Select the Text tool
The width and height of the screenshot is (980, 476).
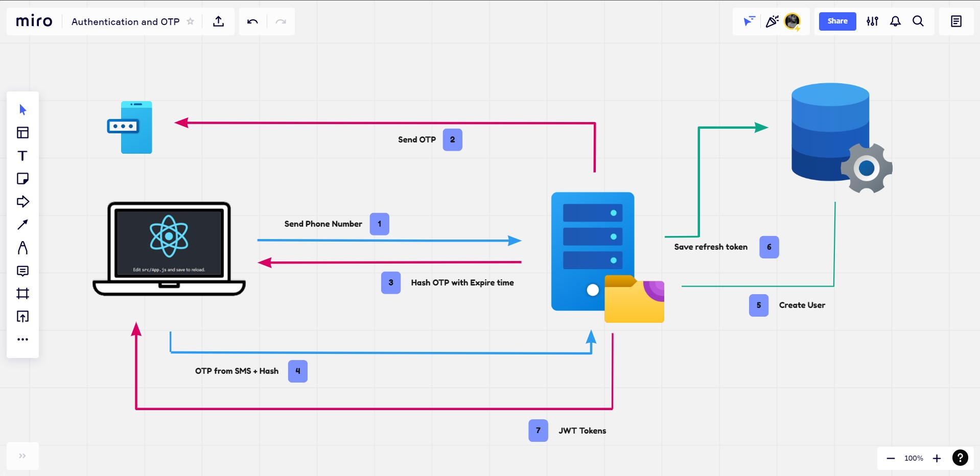coord(22,155)
